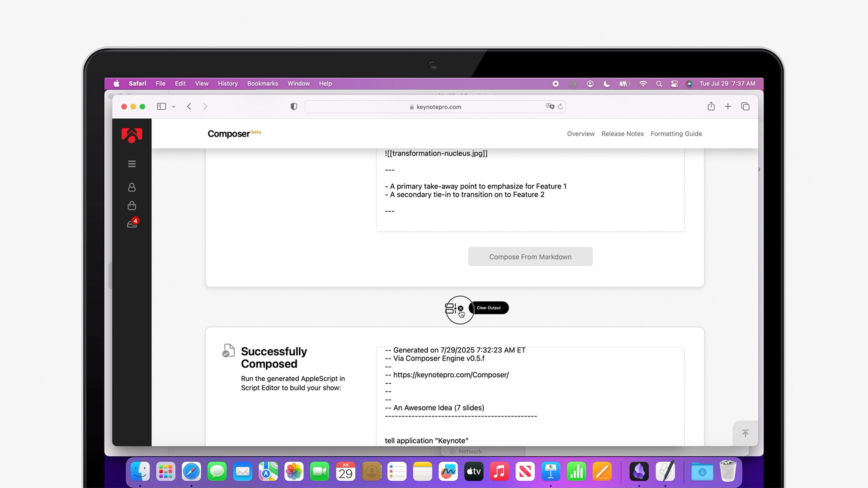This screenshot has height=488, width=868.
Task: Open the Bookmarks menu
Action: pos(262,84)
